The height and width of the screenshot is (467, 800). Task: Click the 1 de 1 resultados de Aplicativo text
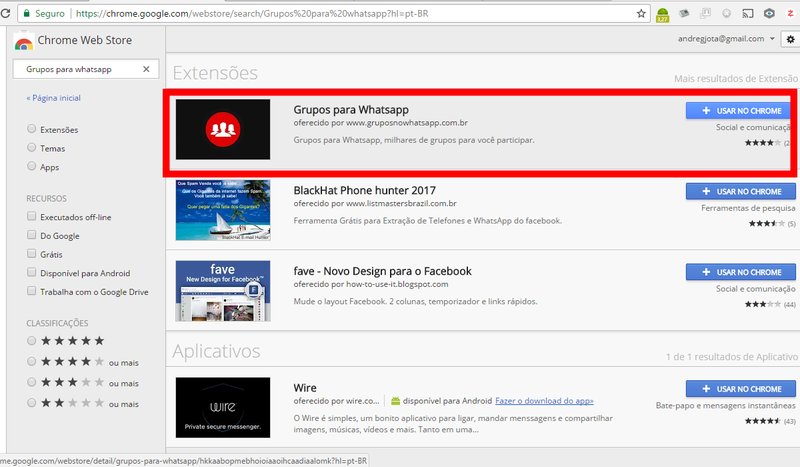[x=732, y=357]
